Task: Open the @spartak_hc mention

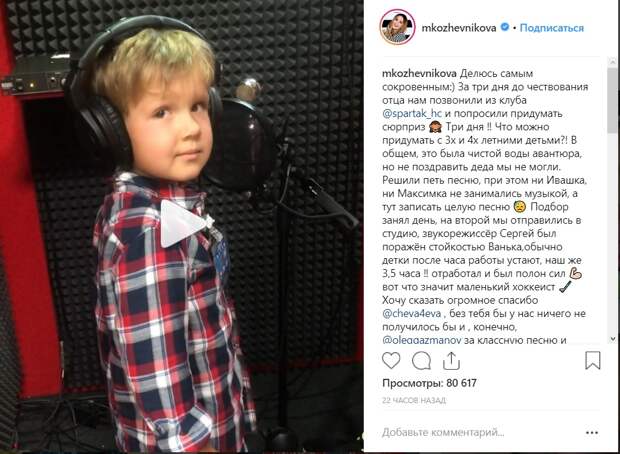Action: click(x=411, y=114)
